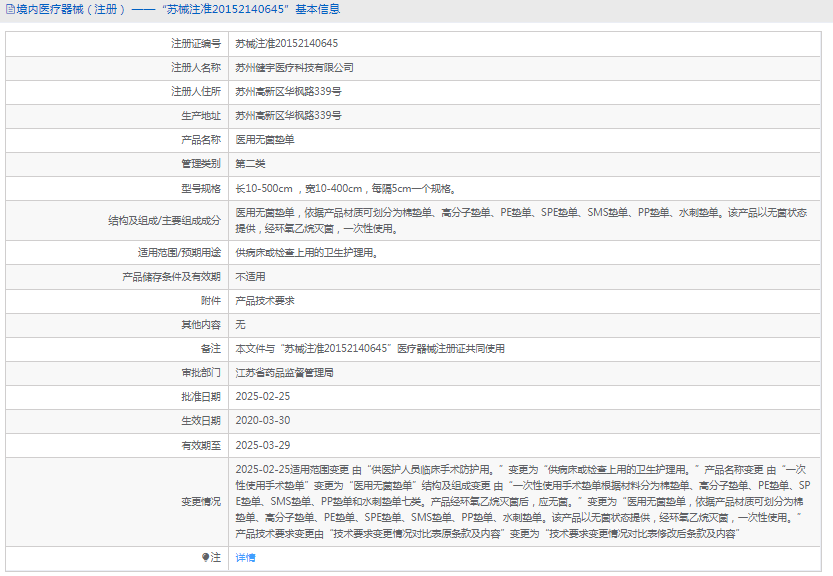This screenshot has height=576, width=833.
Task: Click the 型号规格 label
Action: [201, 189]
